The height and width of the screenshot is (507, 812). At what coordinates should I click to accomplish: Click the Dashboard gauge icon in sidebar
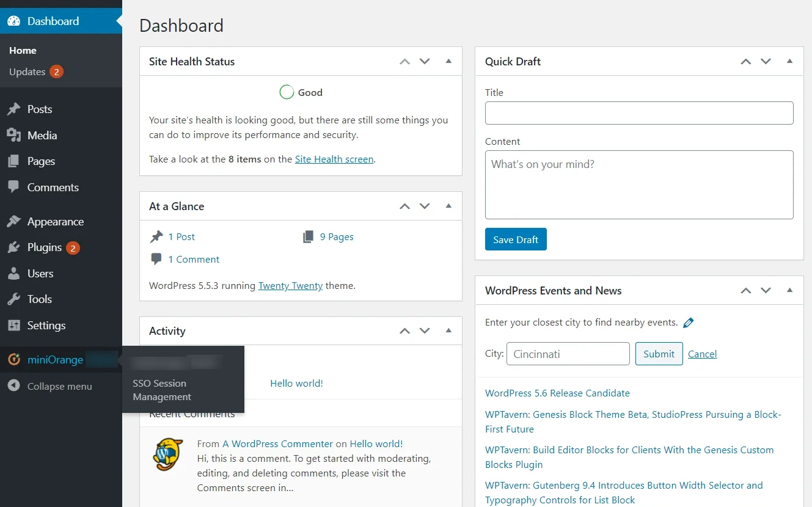coord(13,21)
